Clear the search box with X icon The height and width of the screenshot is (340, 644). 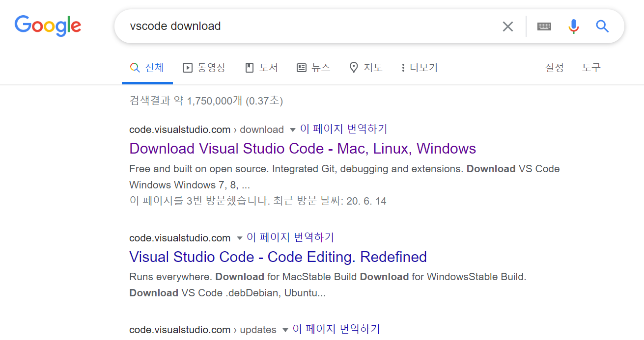pyautogui.click(x=507, y=26)
